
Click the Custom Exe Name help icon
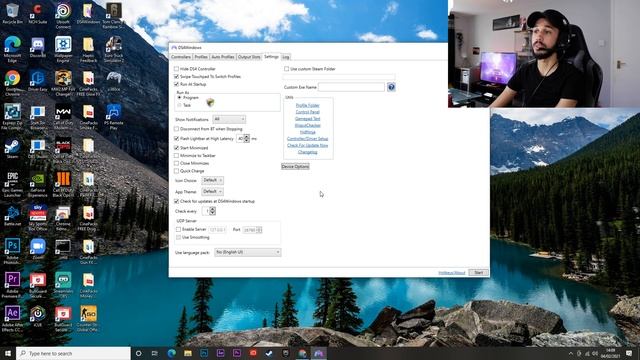(x=391, y=87)
